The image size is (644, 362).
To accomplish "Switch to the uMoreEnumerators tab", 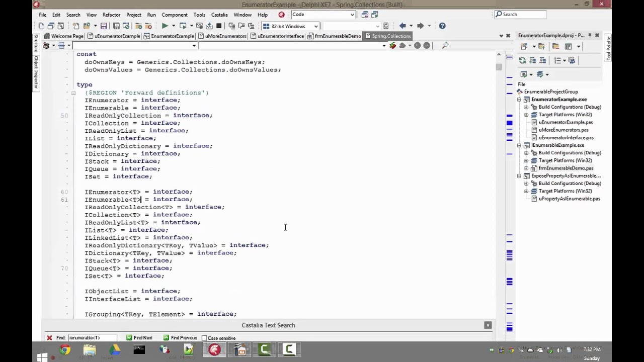I will pyautogui.click(x=222, y=36).
